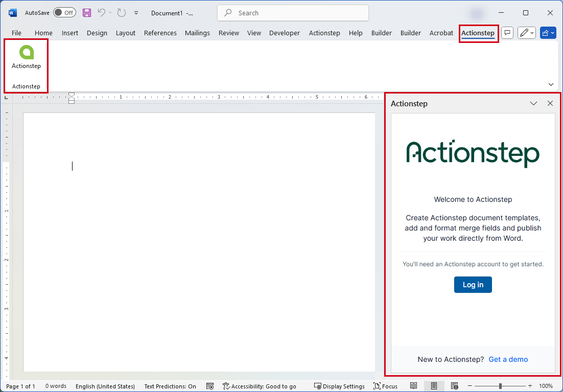Go to the References tab

point(160,33)
